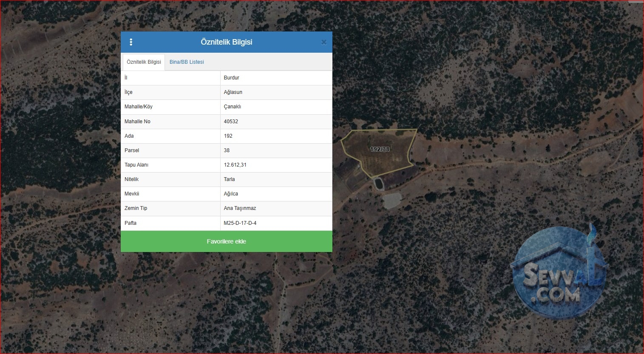Click the Ada value 192
Screen dimensions: 644x354
pyautogui.click(x=228, y=136)
